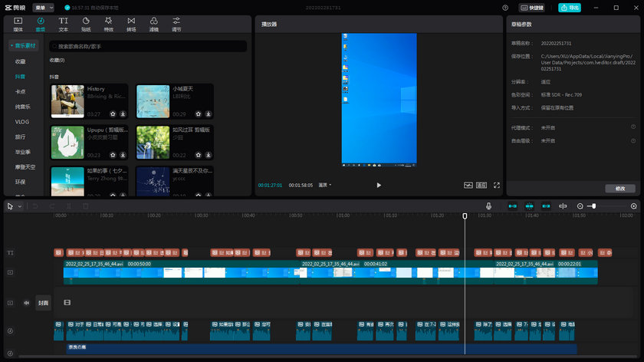Click the fullscreen icon in the player
Screen dimensions: 644x362
tap(497, 185)
